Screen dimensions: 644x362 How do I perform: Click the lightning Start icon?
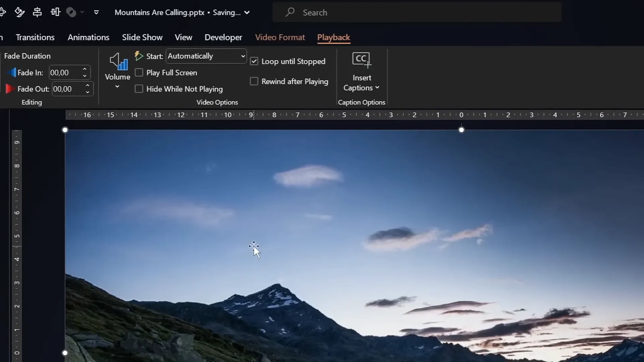(x=139, y=56)
